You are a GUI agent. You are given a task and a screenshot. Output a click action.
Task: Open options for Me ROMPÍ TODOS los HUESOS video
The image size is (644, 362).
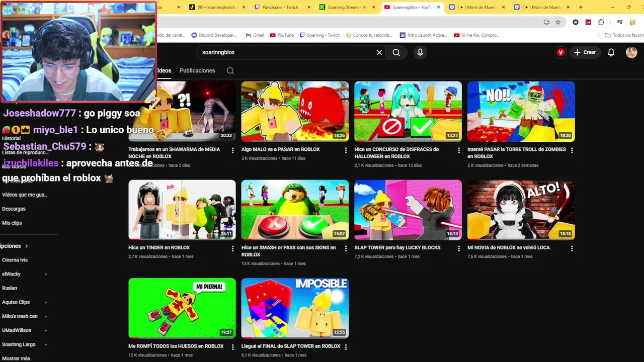tap(232, 347)
